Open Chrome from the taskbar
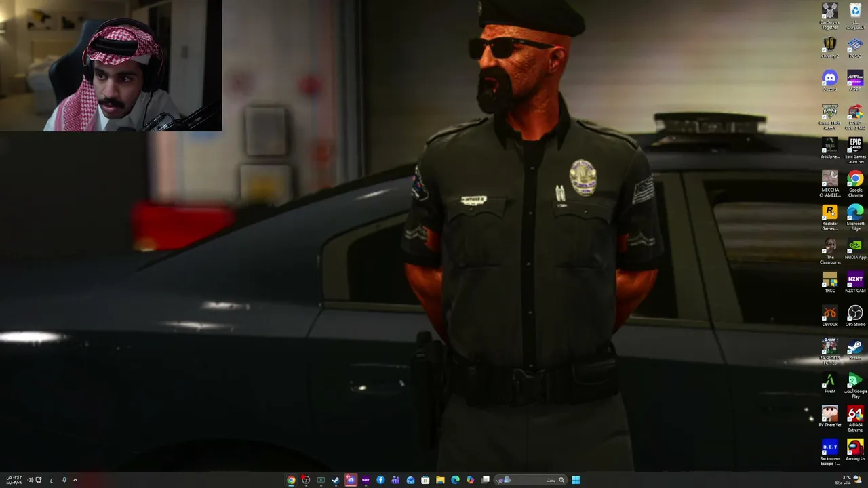The image size is (868, 488). (291, 480)
